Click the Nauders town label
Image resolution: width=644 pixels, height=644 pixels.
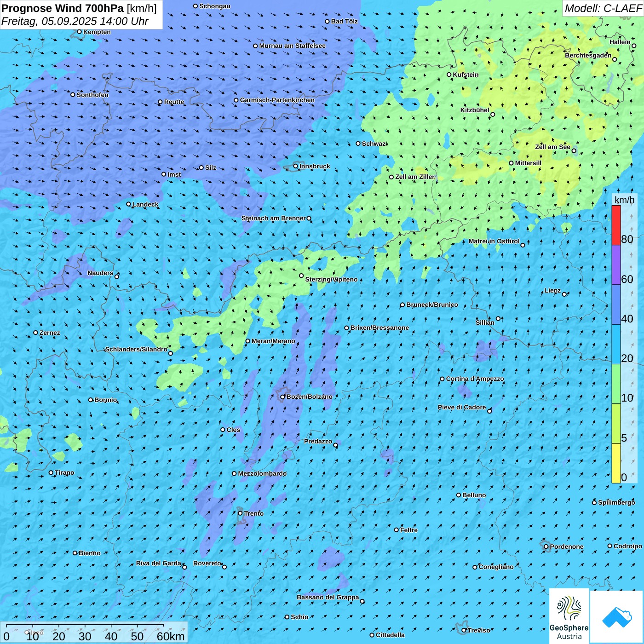(x=100, y=273)
